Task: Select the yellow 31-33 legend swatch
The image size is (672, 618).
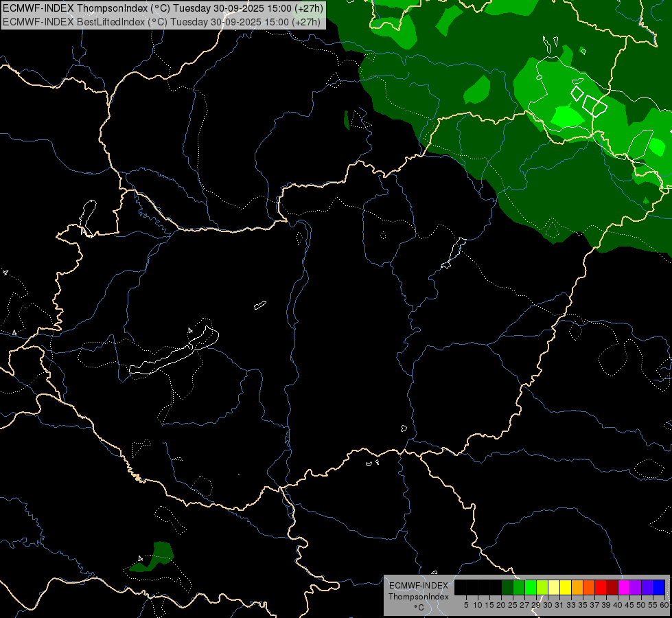Action: 566,587
